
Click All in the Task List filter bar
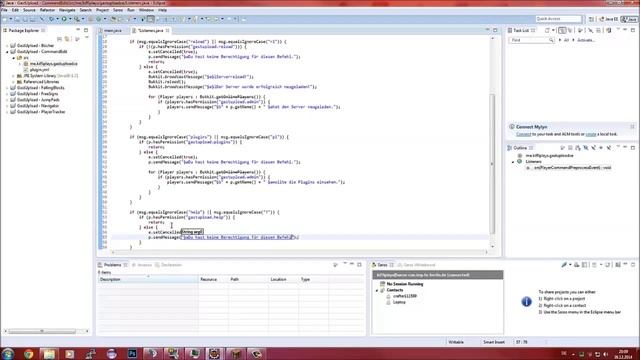(x=566, y=40)
